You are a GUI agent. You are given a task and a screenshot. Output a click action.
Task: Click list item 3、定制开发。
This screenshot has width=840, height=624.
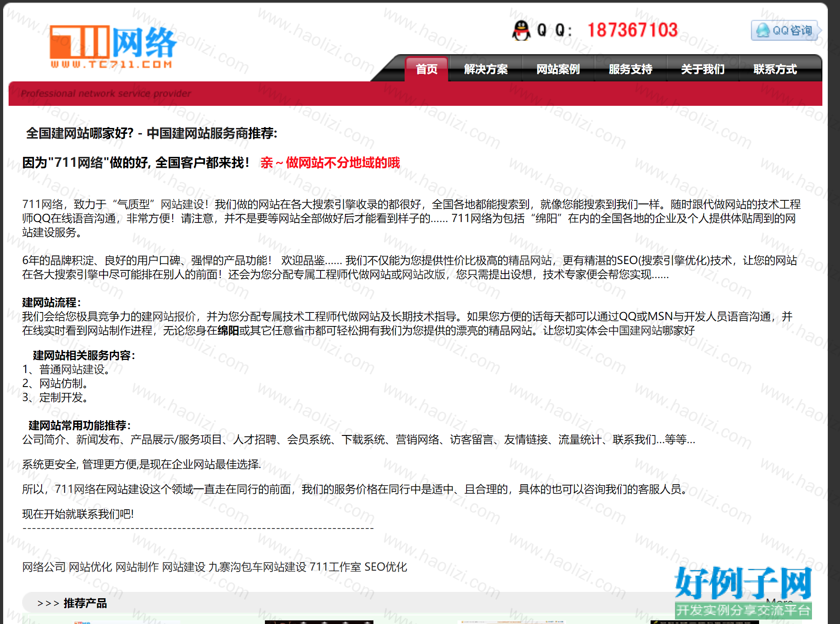(55, 397)
